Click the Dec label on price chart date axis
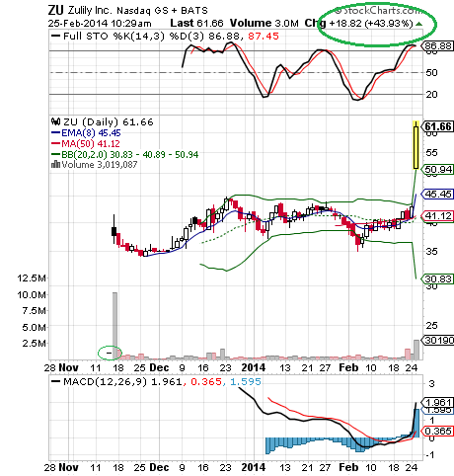Screen dimensions: 454x476 pos(159,367)
